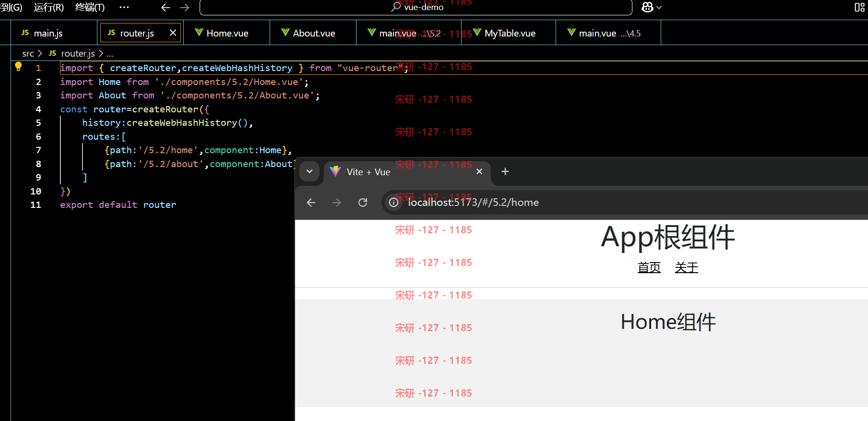Open the 终端(T) menu
The height and width of the screenshot is (421, 868).
[x=90, y=7]
